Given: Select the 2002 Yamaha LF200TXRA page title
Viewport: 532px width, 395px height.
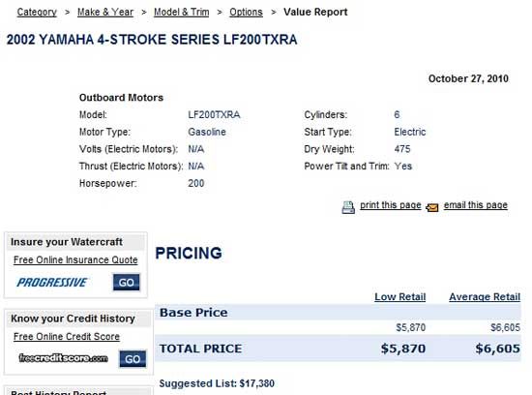Looking at the screenshot, I should [152, 40].
